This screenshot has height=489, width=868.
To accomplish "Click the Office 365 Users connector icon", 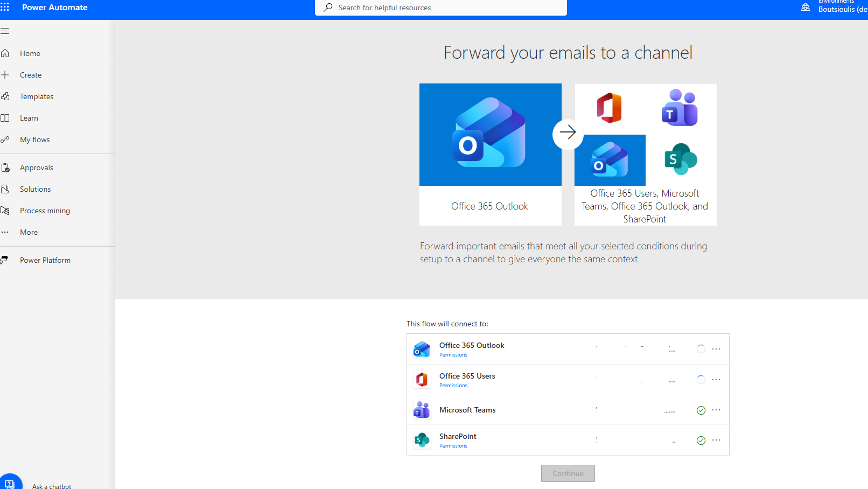I will (422, 380).
